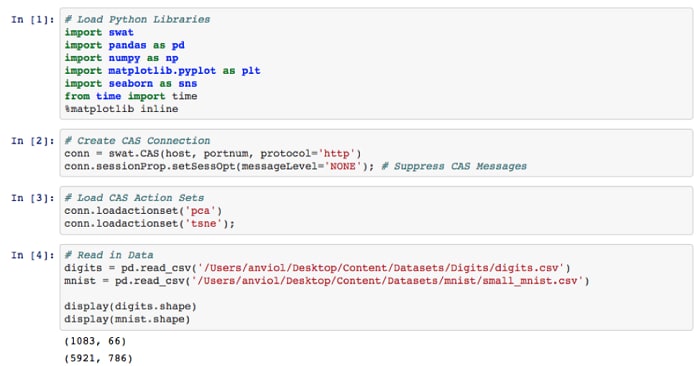This screenshot has height=366, width=700.
Task: Click the '%matplotlib inline' magic line
Action: click(121, 109)
